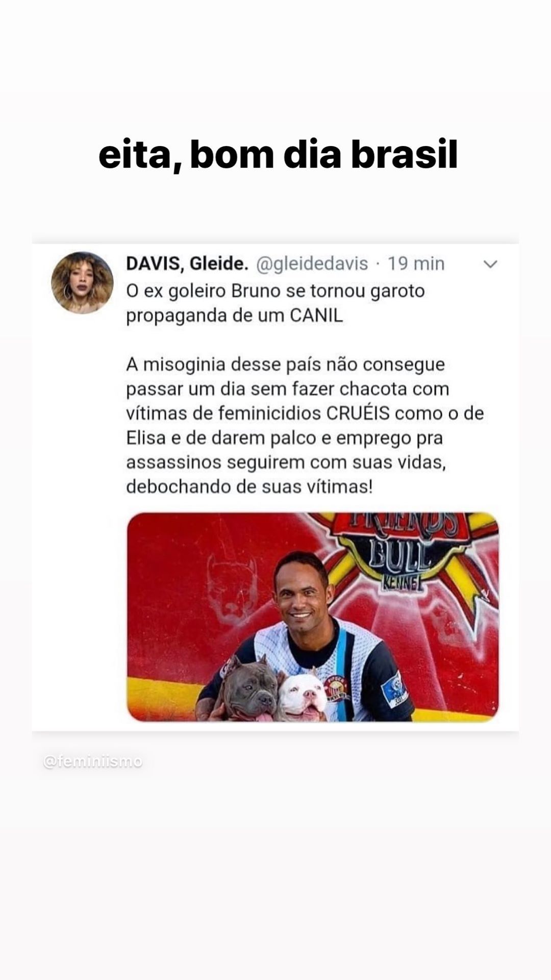Click the 'debochando de suas vítimas!' line
Image resolution: width=551 pixels, height=980 pixels.
249,486
